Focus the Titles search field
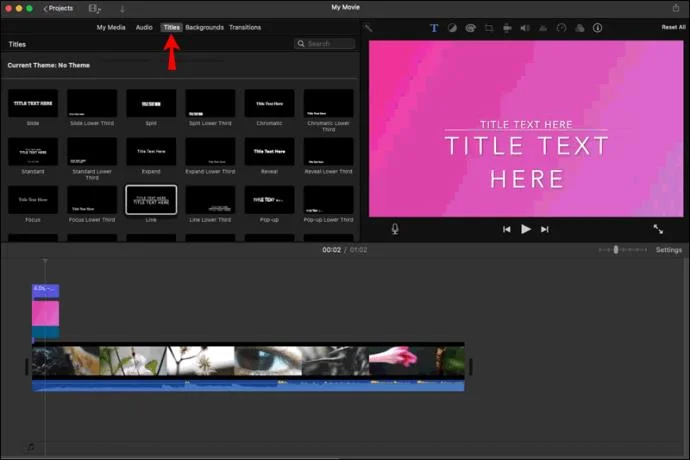Image resolution: width=690 pixels, height=460 pixels. (x=324, y=44)
